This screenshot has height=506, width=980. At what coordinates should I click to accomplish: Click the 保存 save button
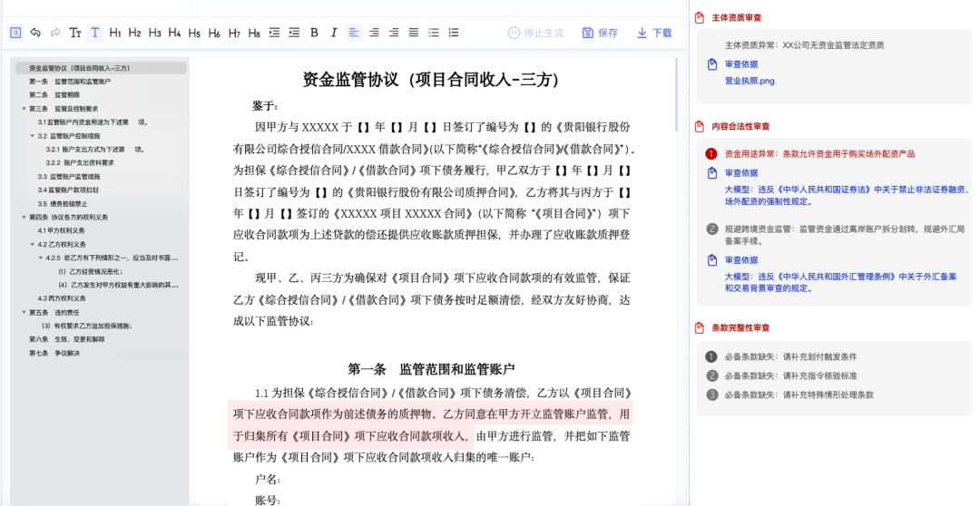[600, 33]
